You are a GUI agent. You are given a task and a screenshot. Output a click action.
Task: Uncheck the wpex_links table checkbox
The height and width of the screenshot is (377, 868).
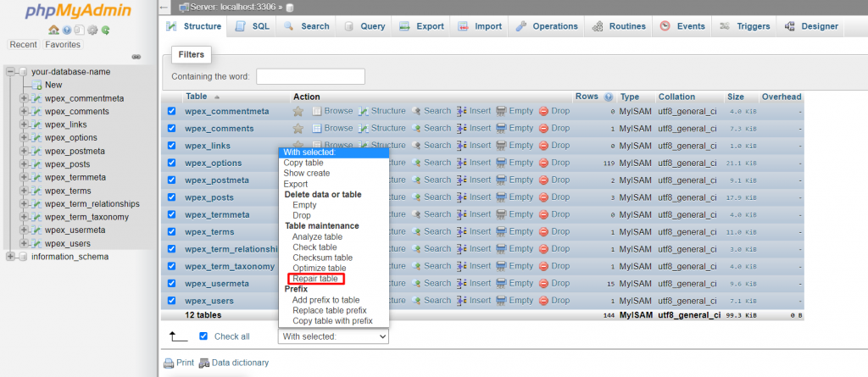tap(172, 146)
